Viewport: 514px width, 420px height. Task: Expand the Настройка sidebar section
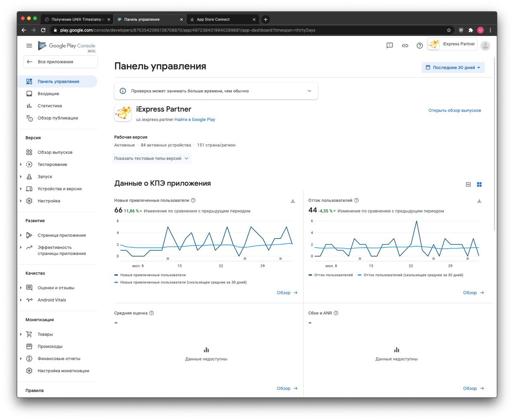click(21, 201)
